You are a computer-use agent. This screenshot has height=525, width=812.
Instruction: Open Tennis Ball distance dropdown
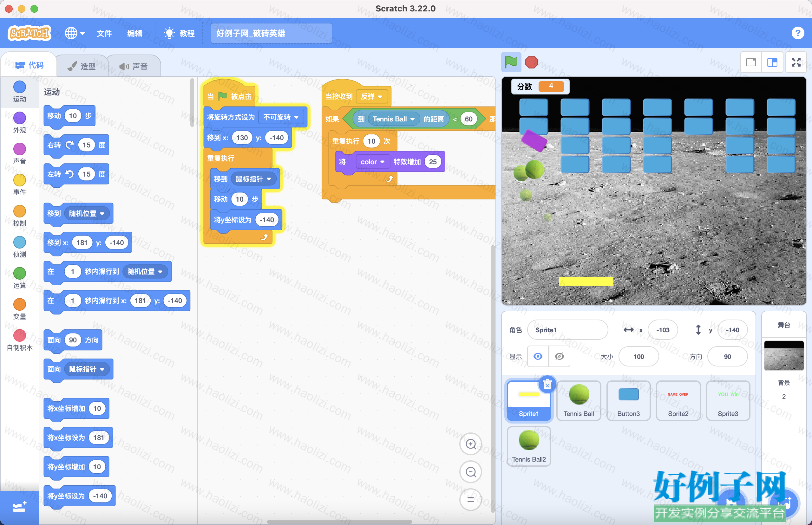(x=394, y=119)
